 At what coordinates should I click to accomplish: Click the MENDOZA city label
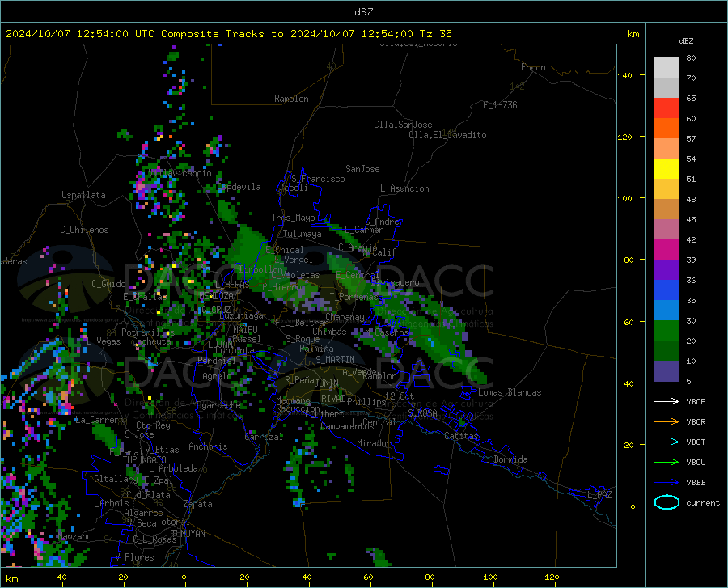tap(216, 296)
